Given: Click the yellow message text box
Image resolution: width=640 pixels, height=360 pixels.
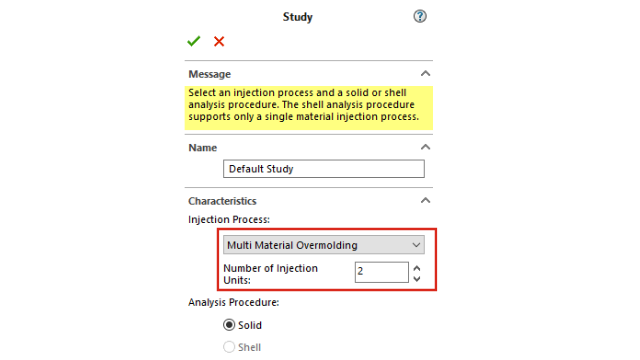Looking at the screenshot, I should [x=309, y=108].
